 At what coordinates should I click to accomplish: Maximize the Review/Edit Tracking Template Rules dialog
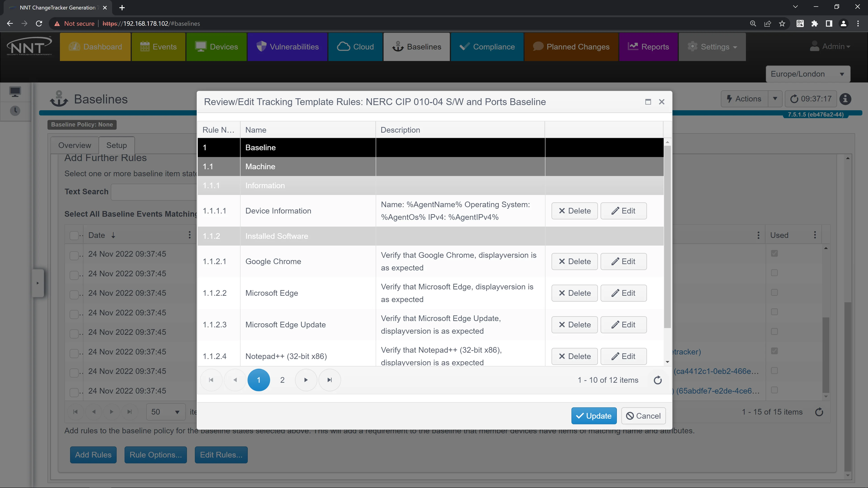(648, 102)
